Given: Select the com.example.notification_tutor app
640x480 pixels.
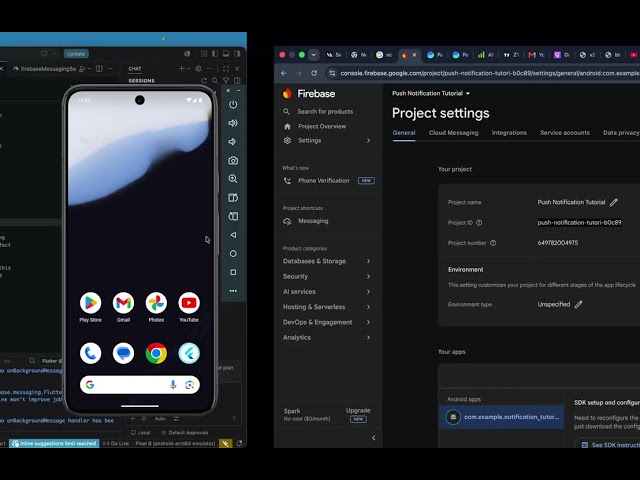Looking at the screenshot, I should 502,417.
